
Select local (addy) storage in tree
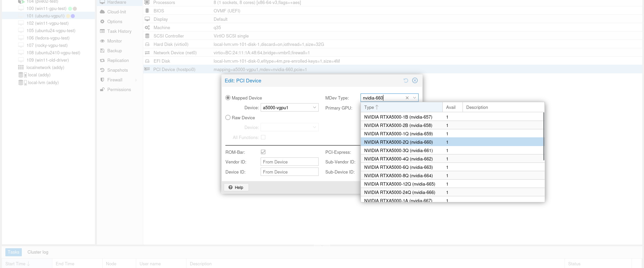pos(48,75)
